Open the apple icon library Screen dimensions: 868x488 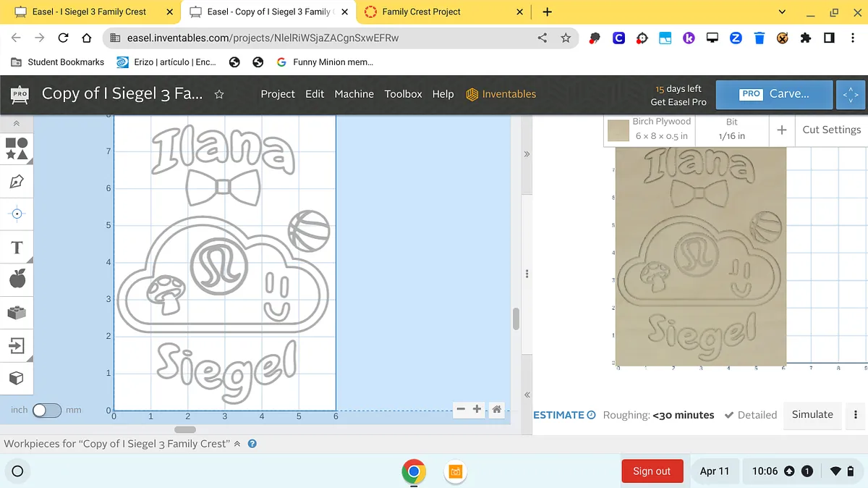[17, 279]
